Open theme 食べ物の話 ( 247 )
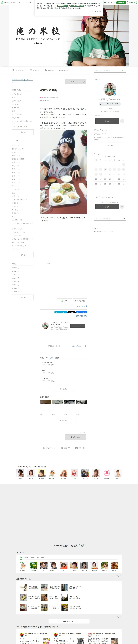138x644 pixels. [18, 149]
